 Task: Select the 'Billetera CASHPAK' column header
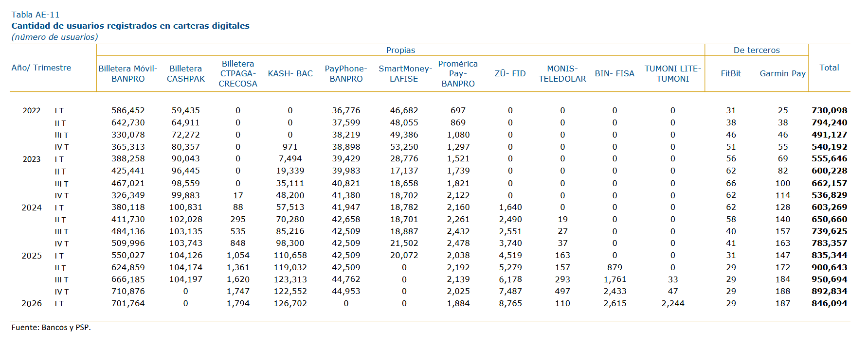(186, 73)
